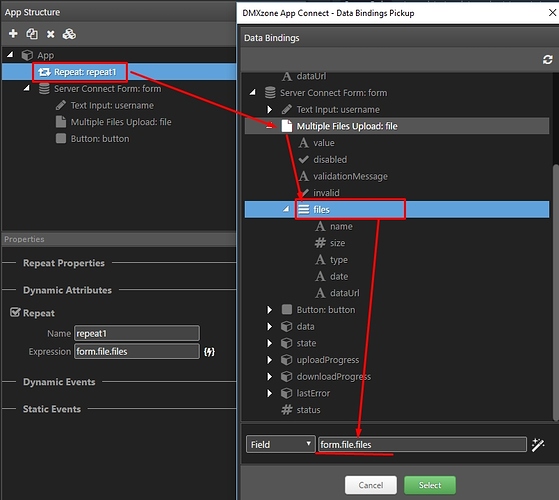
Task: Open the Field type dropdown
Action: pos(281,444)
